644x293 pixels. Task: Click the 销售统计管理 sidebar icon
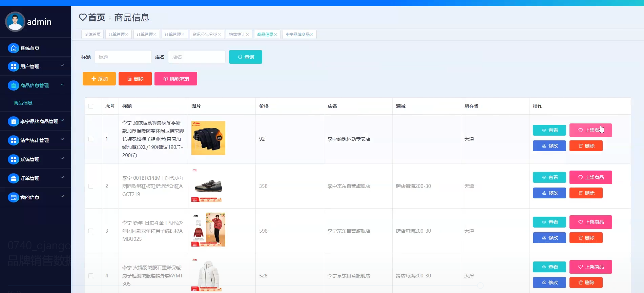pyautogui.click(x=13, y=140)
